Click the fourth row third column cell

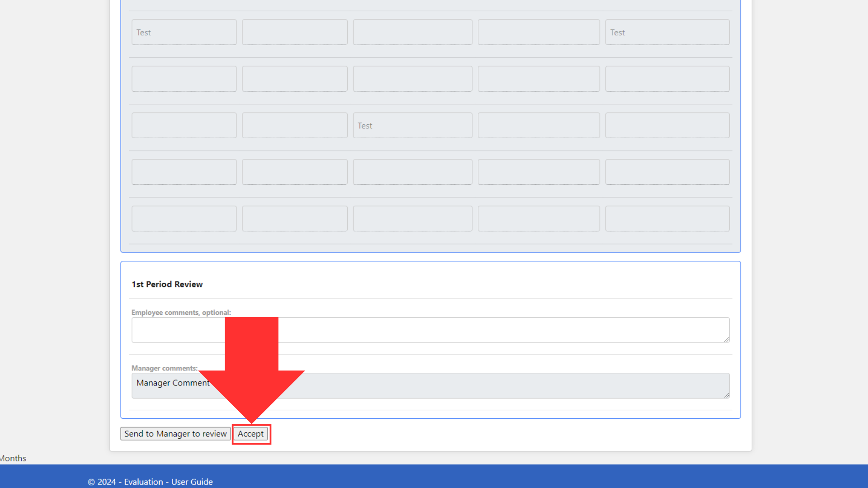413,172
